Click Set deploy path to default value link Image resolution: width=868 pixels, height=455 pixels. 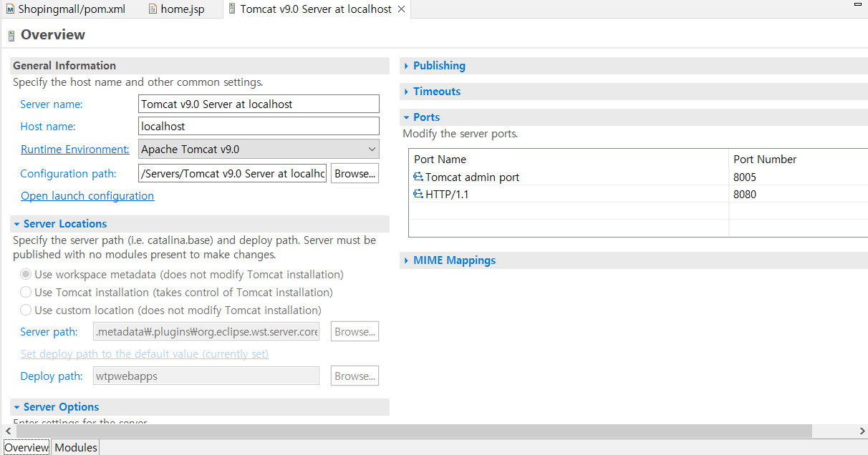(145, 353)
